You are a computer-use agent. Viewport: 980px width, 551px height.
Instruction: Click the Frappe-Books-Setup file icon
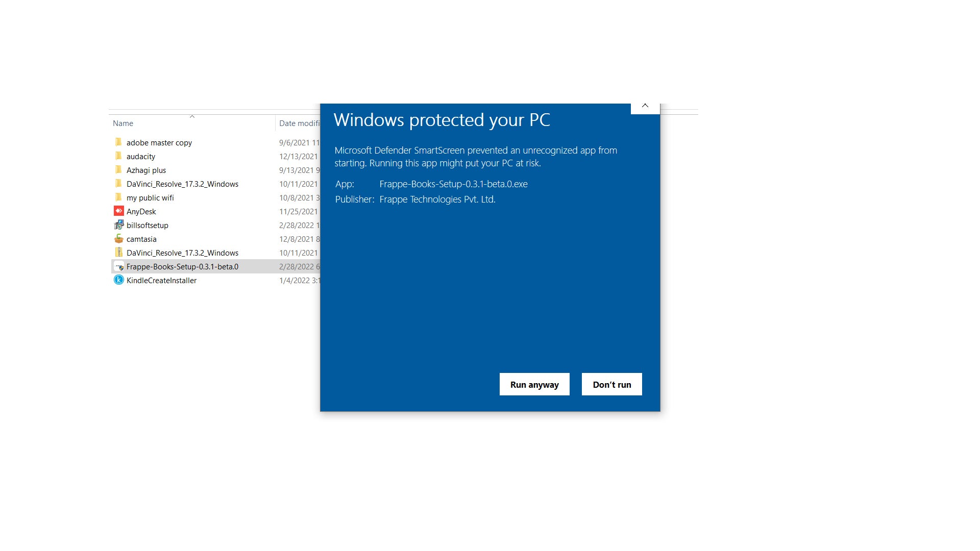pyautogui.click(x=118, y=266)
